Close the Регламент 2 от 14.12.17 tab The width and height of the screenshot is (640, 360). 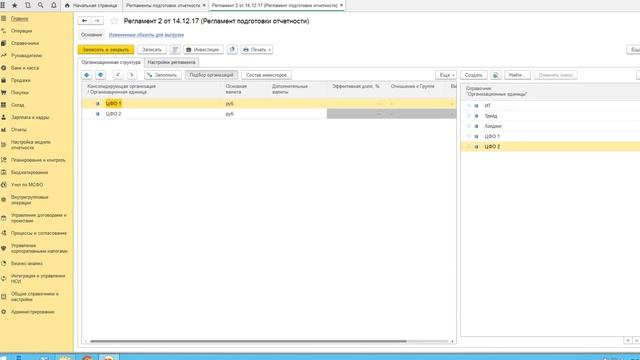342,5
